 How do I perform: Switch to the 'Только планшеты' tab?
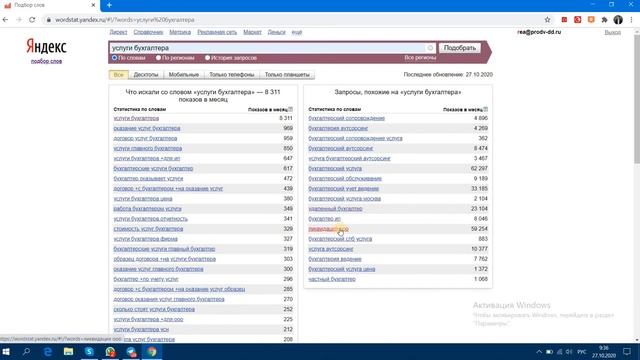point(287,75)
